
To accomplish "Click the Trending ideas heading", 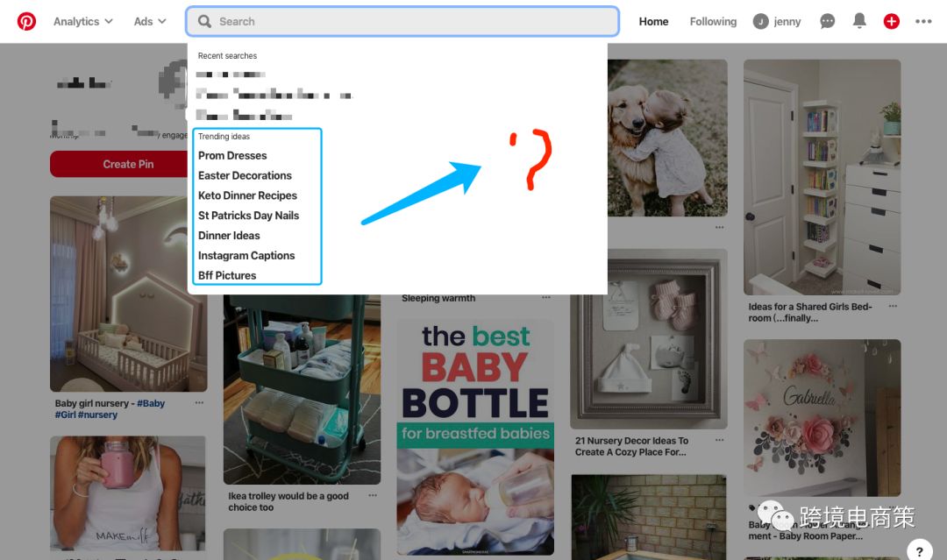I will [224, 137].
